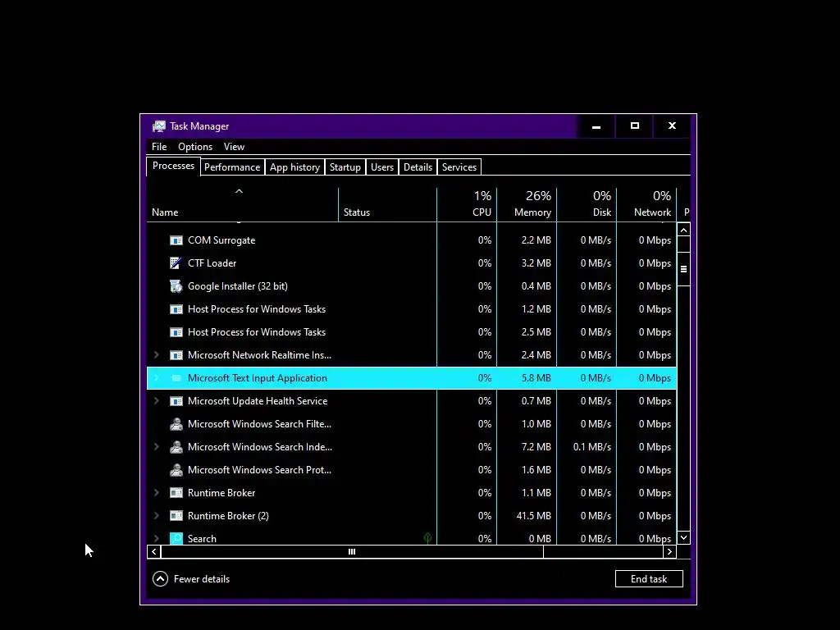
Task: Click the green leaf status icon on Search row
Action: coord(427,538)
